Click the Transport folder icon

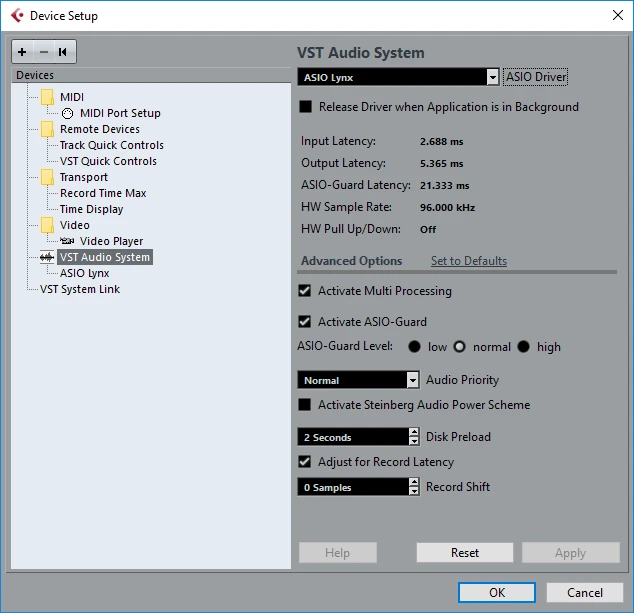pos(47,177)
